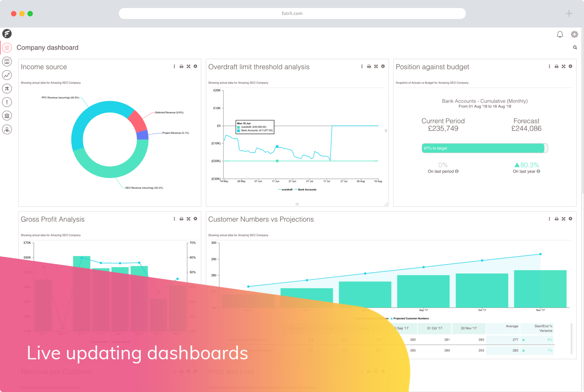Screen dimensions: 584x392
Task: Open the PDF reports sidebar icon
Action: 7,61
